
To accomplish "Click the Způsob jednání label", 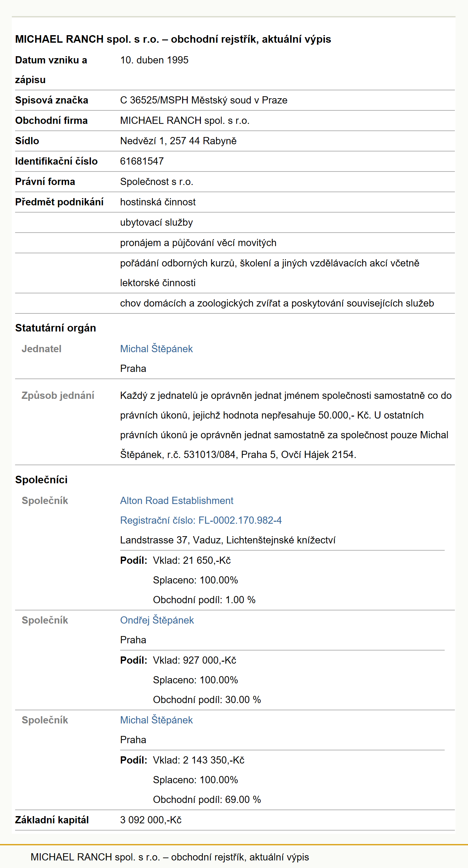I will coord(57,396).
